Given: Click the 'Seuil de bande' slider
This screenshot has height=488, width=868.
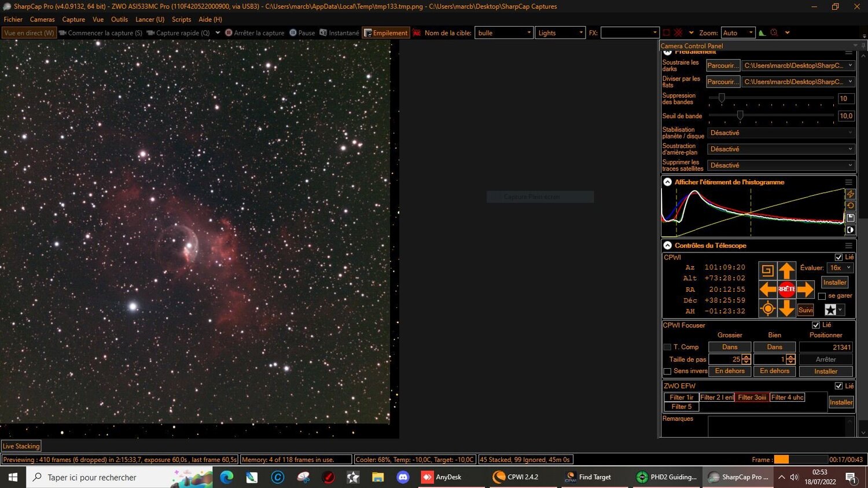Looking at the screenshot, I should point(771,116).
